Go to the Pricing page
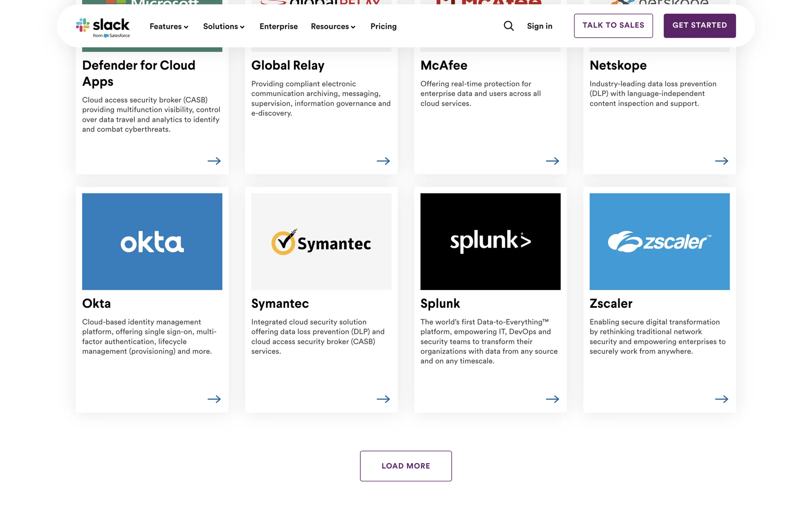The image size is (812, 508). click(x=383, y=26)
